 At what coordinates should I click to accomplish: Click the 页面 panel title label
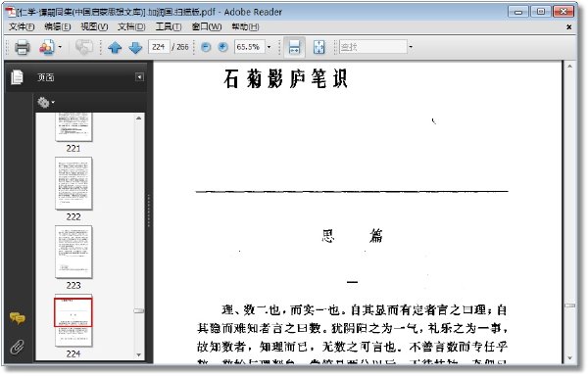click(46, 77)
